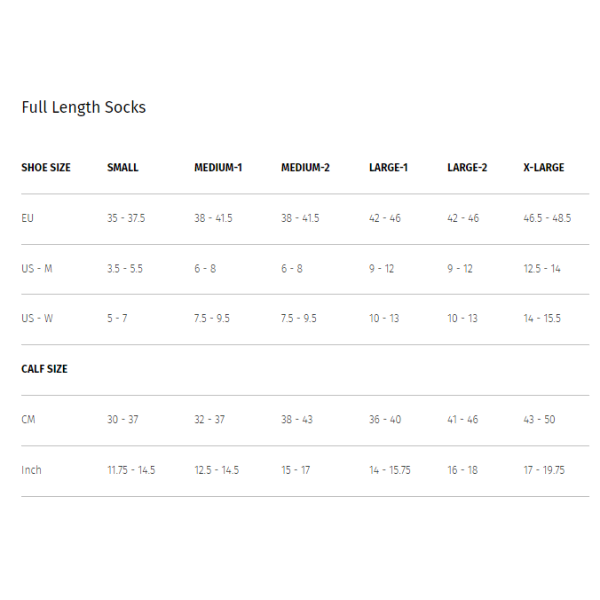Click the MEDIUM-2 column header
600x600 pixels.
click(305, 168)
